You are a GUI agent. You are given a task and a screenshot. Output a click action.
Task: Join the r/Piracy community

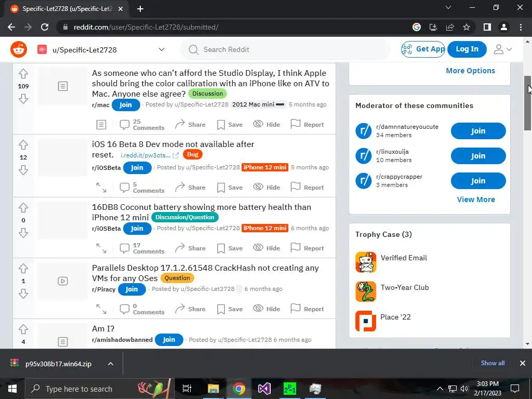(131, 289)
